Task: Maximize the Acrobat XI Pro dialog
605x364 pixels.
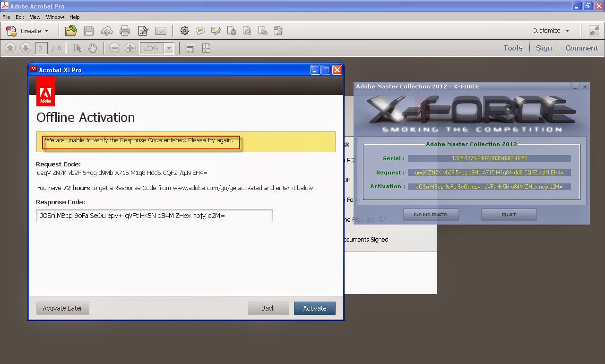Action: [x=326, y=70]
